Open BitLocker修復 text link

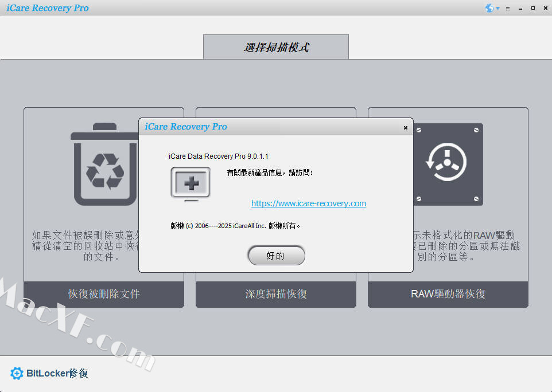pyautogui.click(x=57, y=373)
